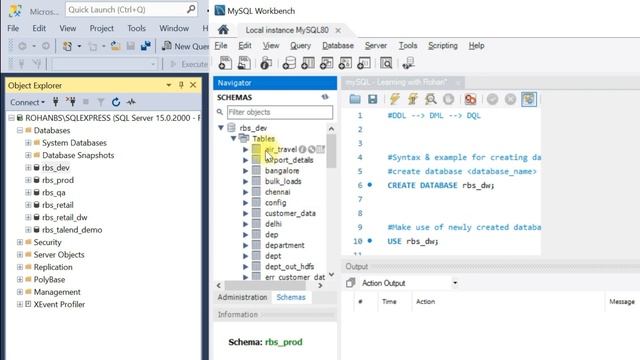Open the inspector info icon in toolbar
The height and width of the screenshot is (360, 640).
[266, 63]
